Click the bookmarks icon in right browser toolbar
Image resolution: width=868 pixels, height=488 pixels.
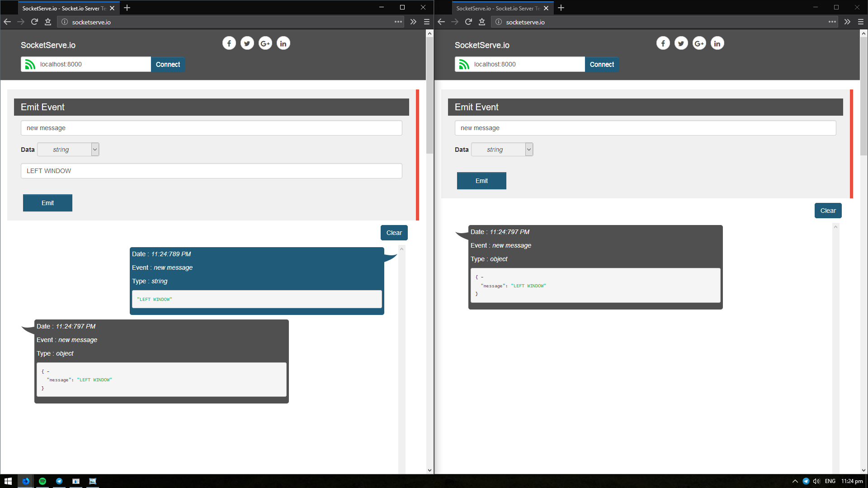(482, 22)
